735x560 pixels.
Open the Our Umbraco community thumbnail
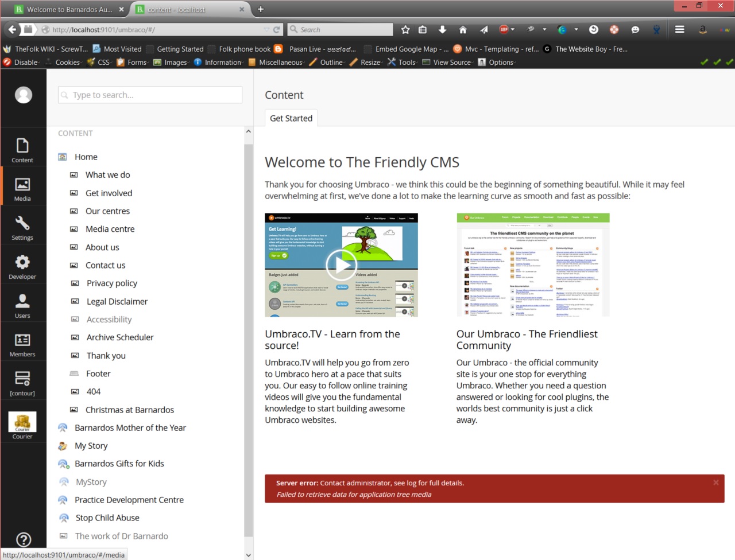tap(533, 265)
